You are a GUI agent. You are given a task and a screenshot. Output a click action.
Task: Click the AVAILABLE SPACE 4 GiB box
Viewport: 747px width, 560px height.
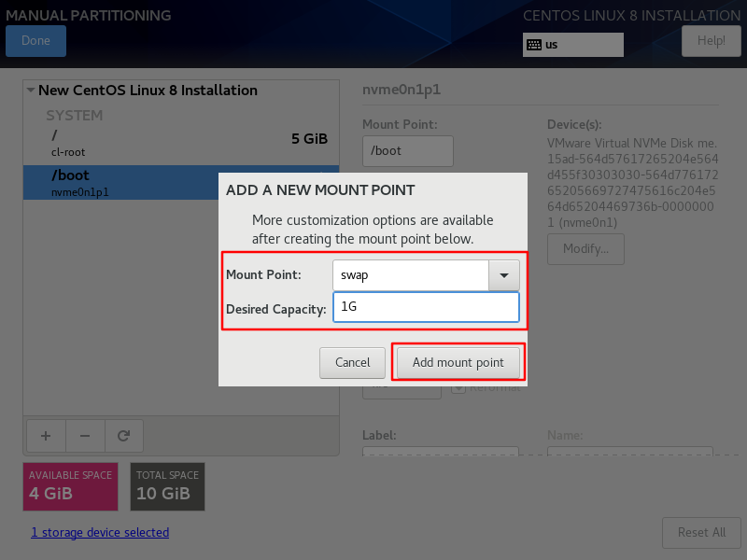coord(71,486)
